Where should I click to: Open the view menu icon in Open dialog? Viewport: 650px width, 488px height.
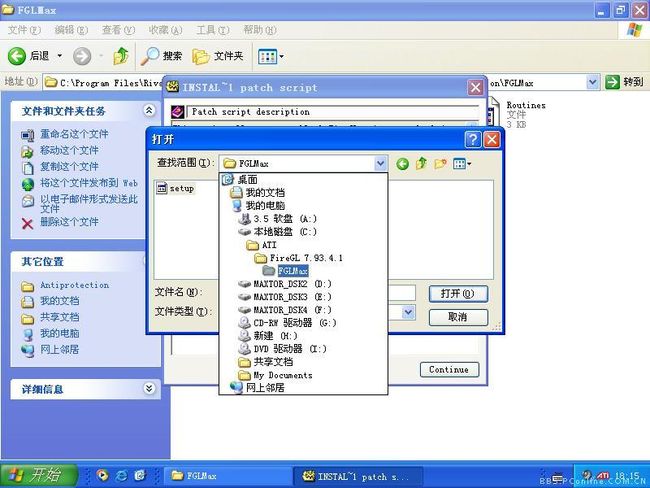(462, 164)
